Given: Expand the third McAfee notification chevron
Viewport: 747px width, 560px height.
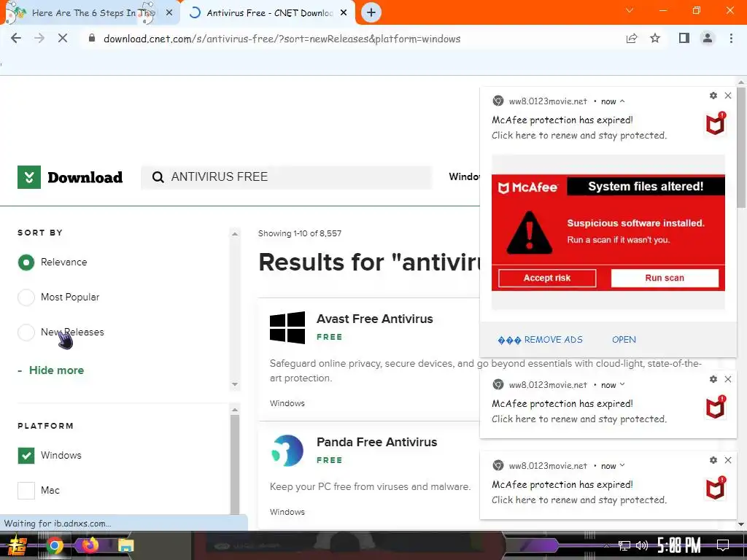Looking at the screenshot, I should 622,466.
